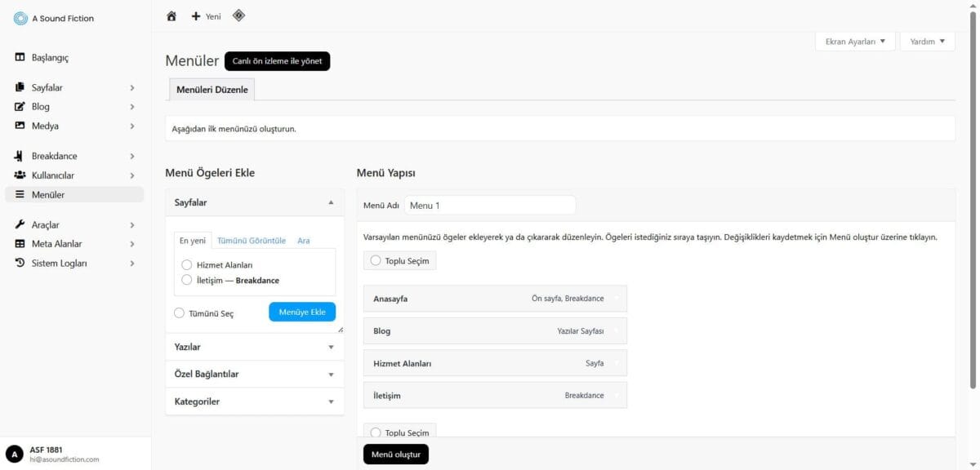Switch to the Tümünü Görüntüle tab

pos(252,241)
